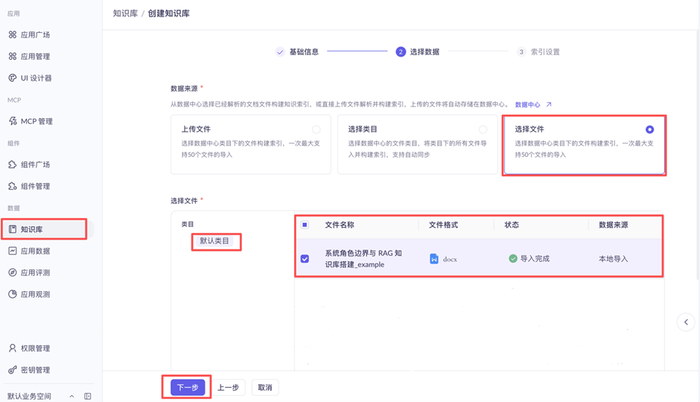Toggle sidebar collapse icon next to 默认业务空间
The height and width of the screenshot is (402, 700).
tap(88, 396)
